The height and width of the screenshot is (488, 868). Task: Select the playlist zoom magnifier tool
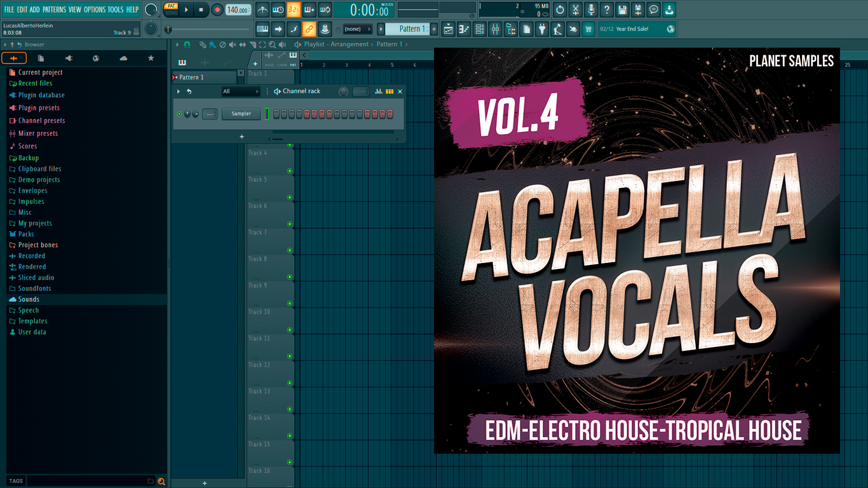coord(272,44)
